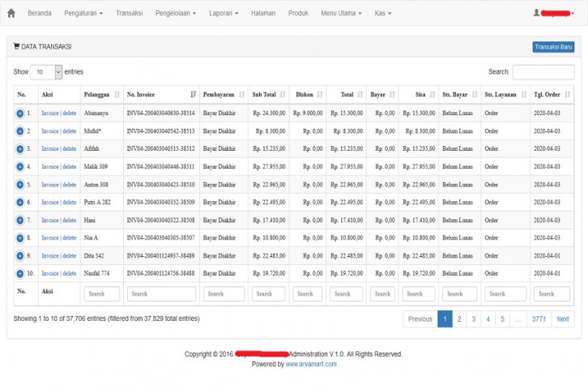
Task: Expand row 6 details with plus icon
Action: coord(20,202)
